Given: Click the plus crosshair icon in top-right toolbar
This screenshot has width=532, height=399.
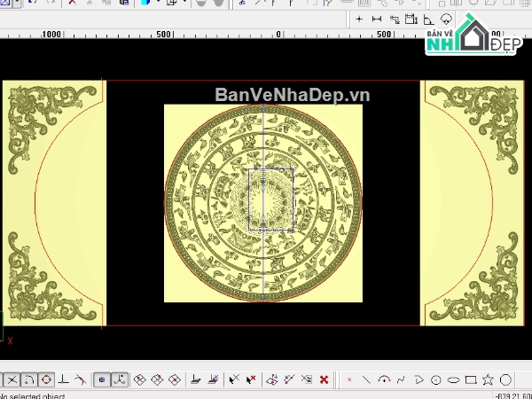Looking at the screenshot, I should click(359, 19).
